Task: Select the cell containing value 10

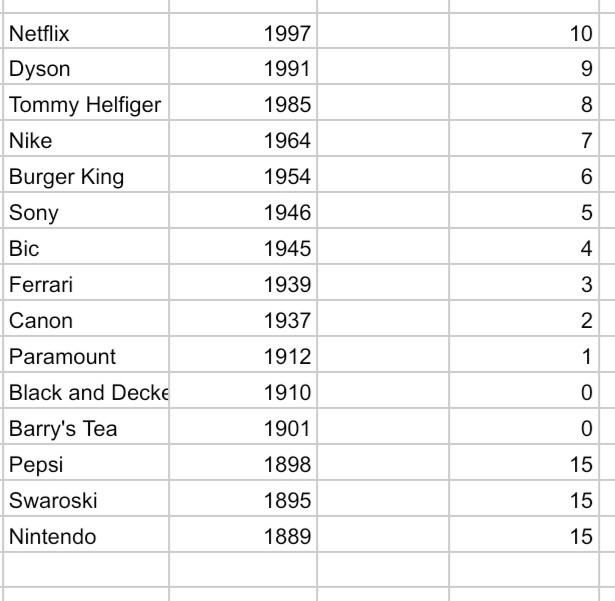Action: coord(524,31)
